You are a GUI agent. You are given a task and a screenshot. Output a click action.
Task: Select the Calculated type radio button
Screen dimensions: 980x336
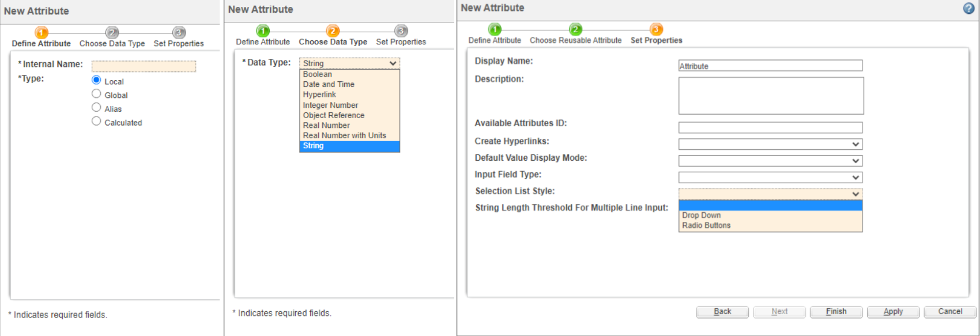point(96,122)
